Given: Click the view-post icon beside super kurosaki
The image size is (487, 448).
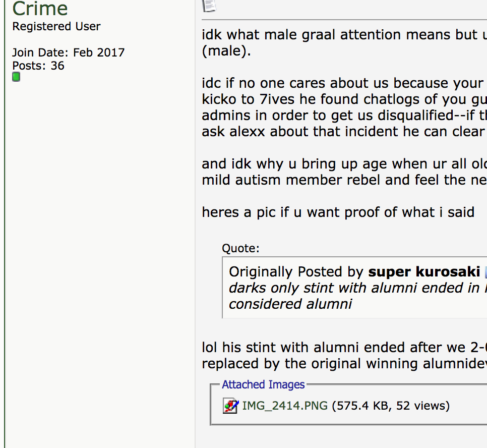Looking at the screenshot, I should (485, 272).
